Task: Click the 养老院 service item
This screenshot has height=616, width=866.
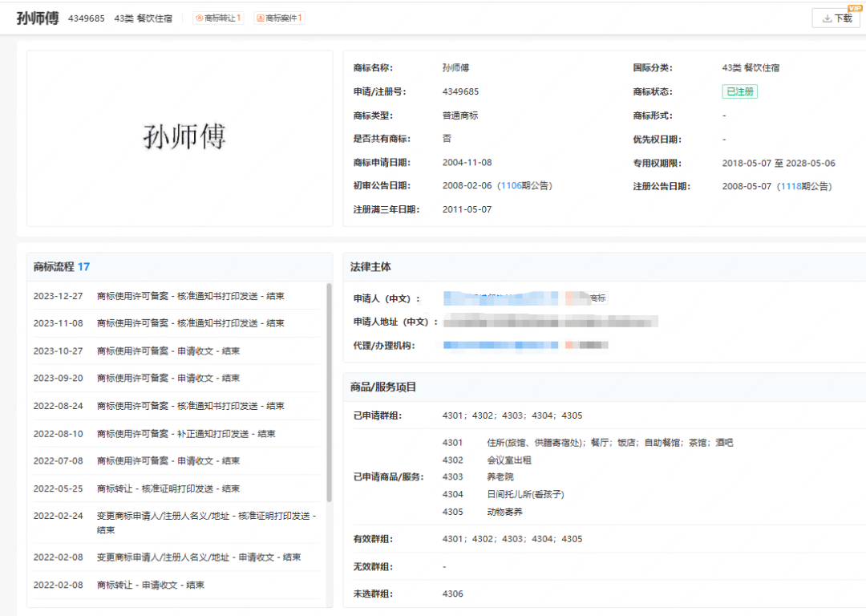Action: [500, 476]
